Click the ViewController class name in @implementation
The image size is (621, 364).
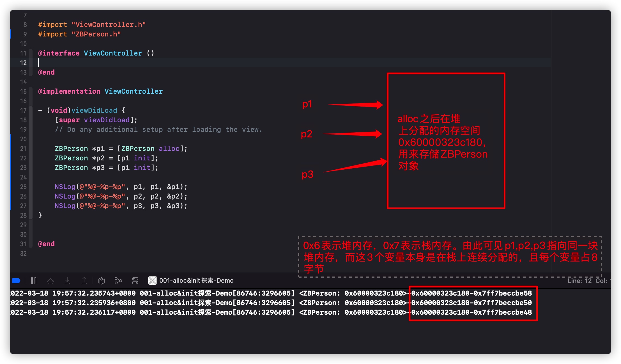coord(134,91)
